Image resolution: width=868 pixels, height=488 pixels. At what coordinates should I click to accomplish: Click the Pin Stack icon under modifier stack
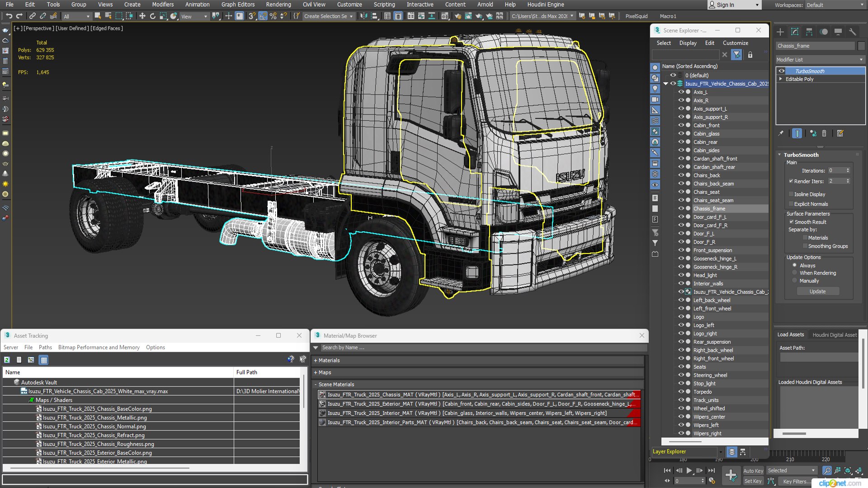(x=781, y=133)
